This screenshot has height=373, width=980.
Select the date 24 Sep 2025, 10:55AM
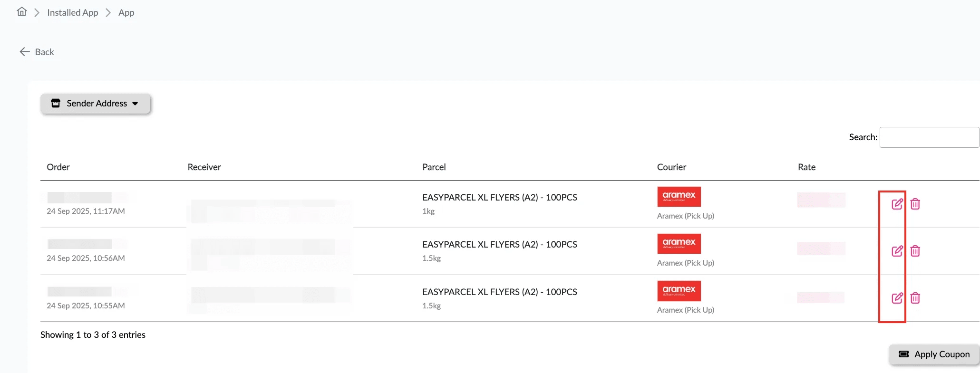[86, 306]
